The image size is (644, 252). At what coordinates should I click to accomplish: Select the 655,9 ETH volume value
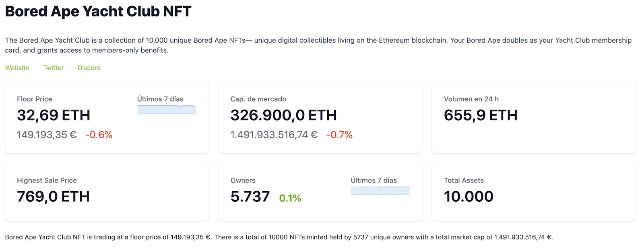coord(481,115)
